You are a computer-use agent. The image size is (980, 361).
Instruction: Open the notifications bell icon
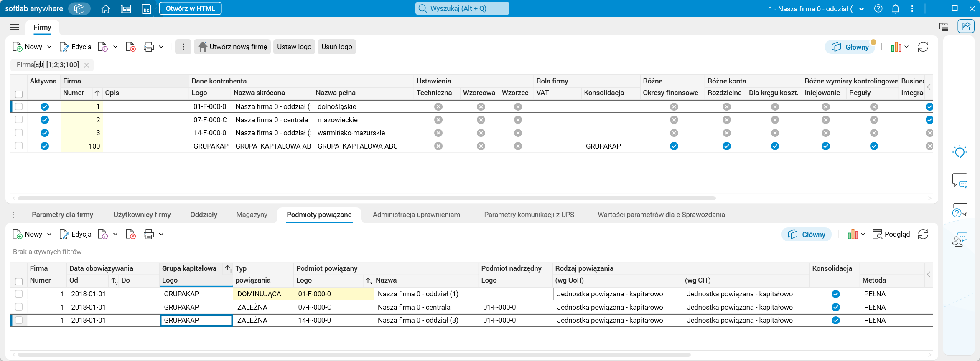[x=895, y=9]
